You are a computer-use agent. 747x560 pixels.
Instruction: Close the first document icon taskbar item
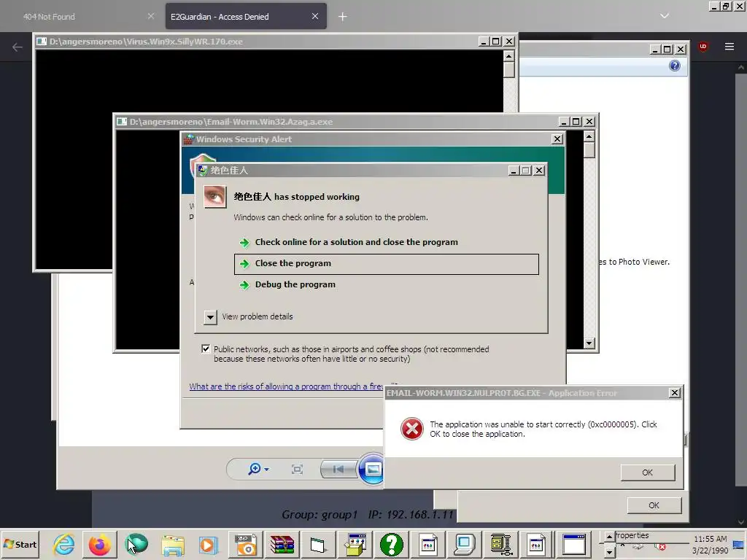427,545
